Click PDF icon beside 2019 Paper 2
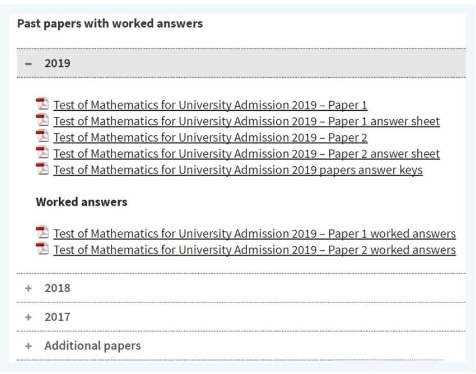The height and width of the screenshot is (374, 476). 42,136
